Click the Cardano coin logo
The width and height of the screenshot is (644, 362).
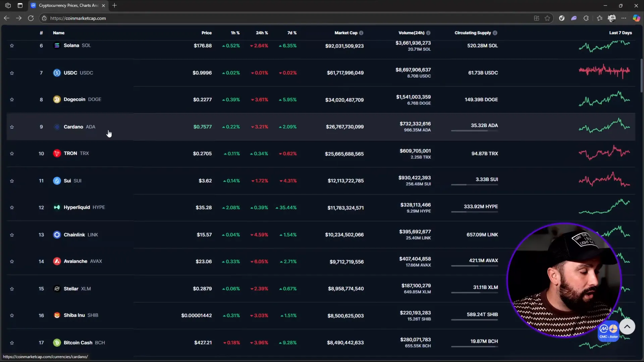click(x=57, y=127)
